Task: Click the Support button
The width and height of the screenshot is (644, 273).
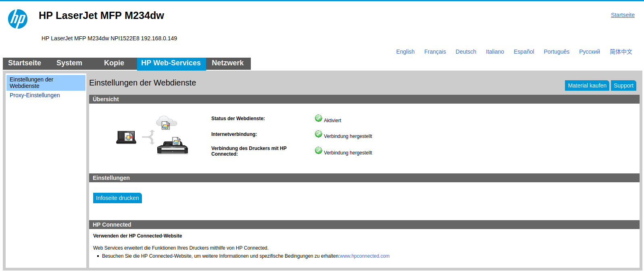Action: (x=623, y=85)
